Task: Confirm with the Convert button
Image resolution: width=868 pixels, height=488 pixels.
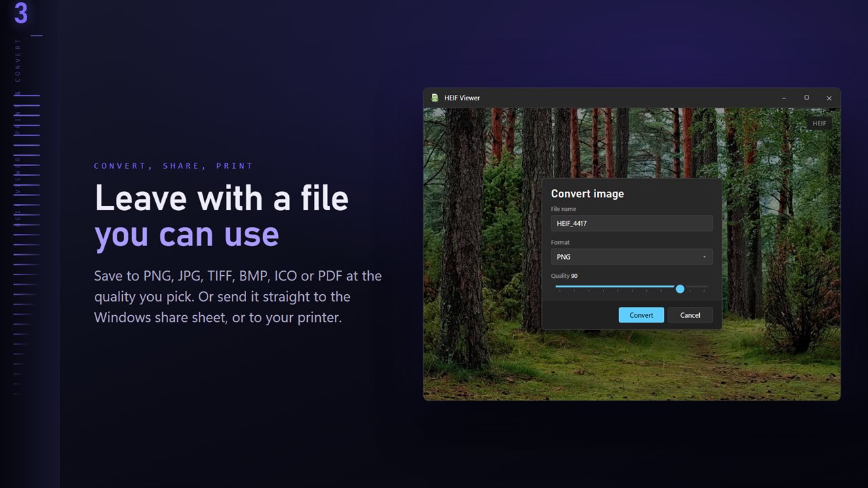Action: tap(641, 315)
